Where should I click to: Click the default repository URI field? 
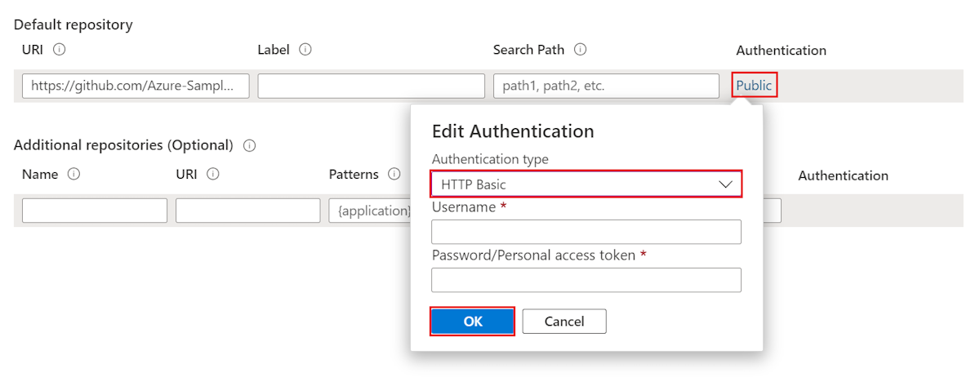(136, 86)
